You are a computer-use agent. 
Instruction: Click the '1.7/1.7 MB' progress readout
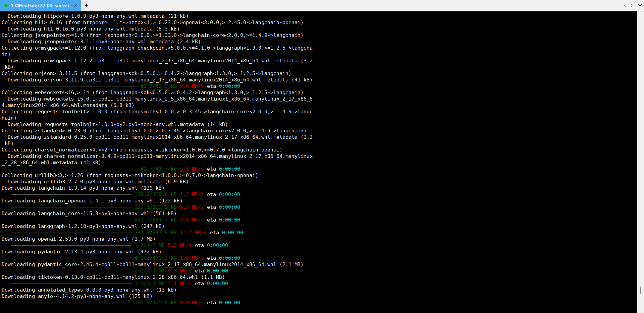(149, 245)
